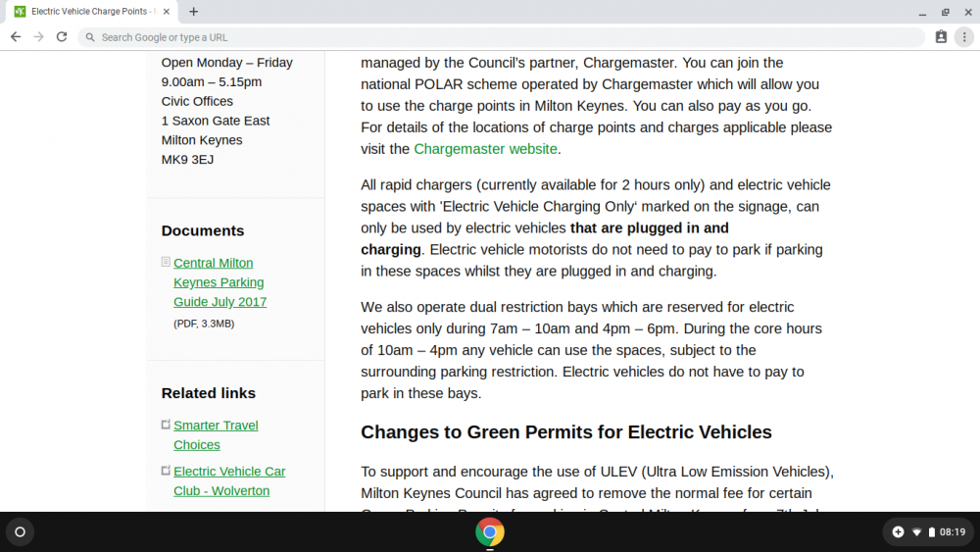
Task: Click the address bar search magnifier icon
Action: point(90,37)
